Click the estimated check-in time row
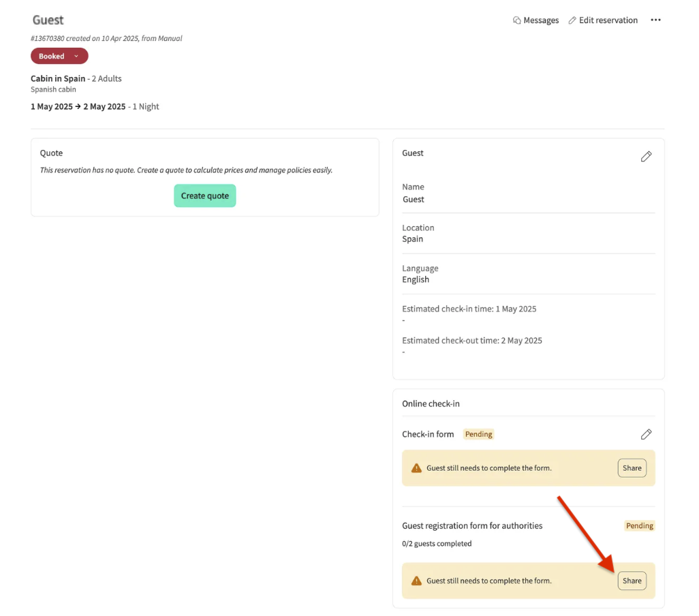699x616 pixels. tap(469, 309)
